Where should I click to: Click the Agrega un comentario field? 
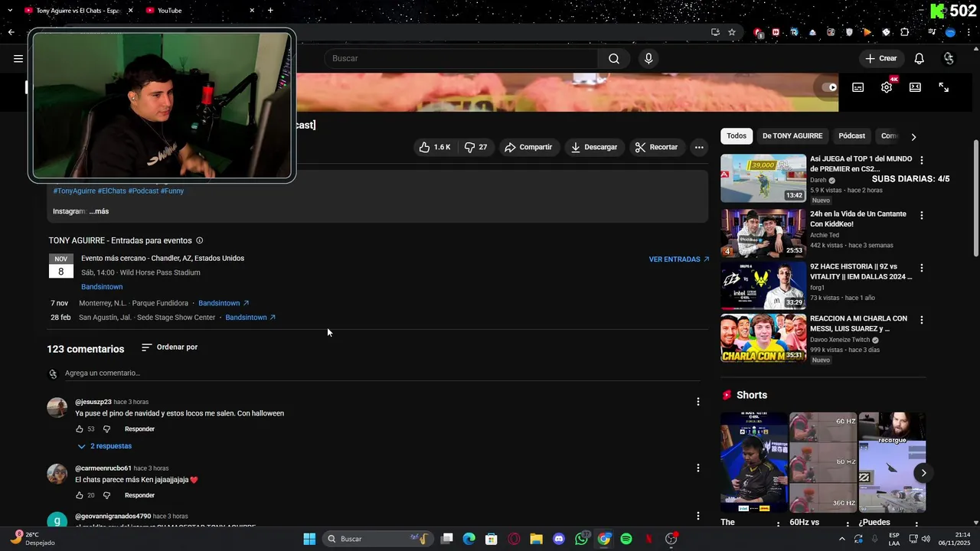coord(382,373)
